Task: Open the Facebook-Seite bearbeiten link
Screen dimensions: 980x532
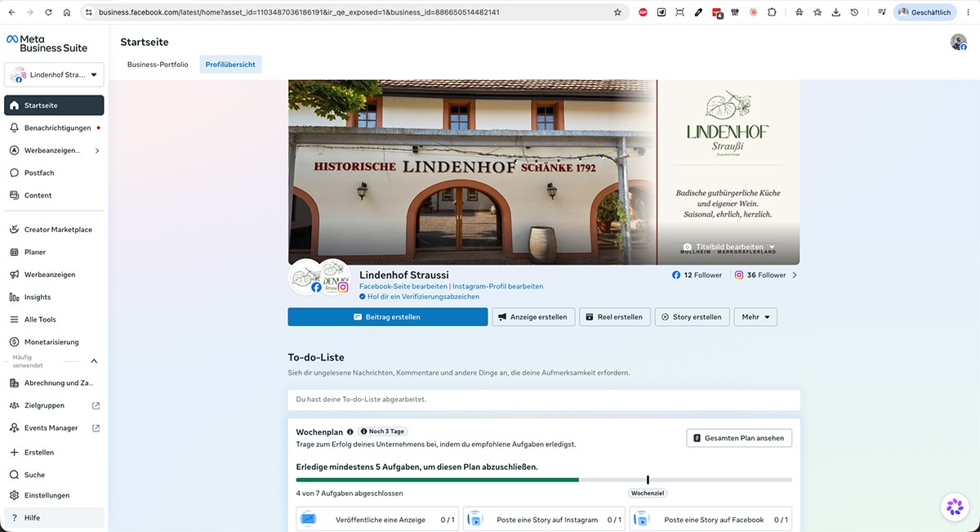Action: [403, 287]
